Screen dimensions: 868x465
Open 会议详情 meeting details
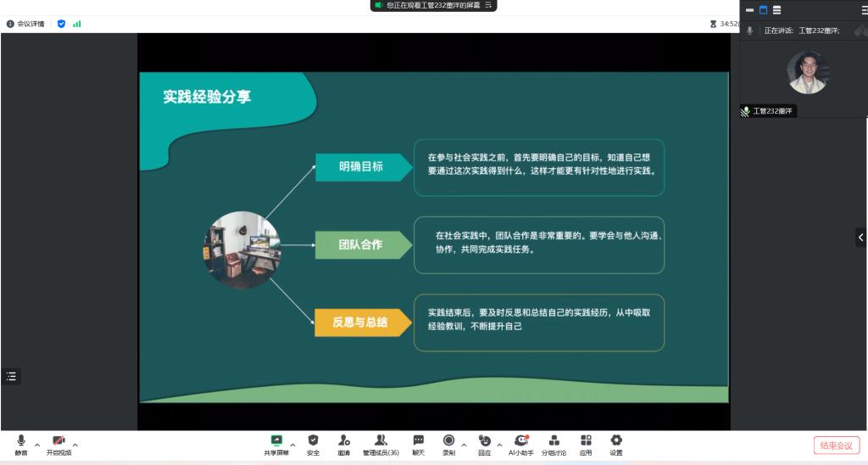(27, 24)
